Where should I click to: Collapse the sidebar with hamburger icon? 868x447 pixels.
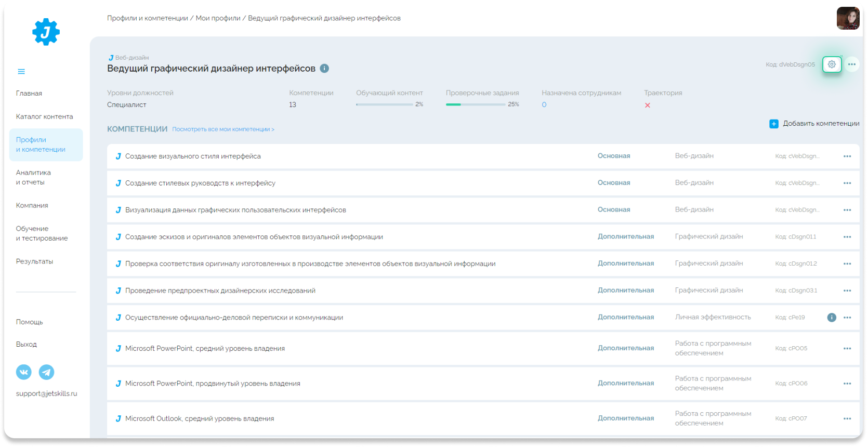21,72
